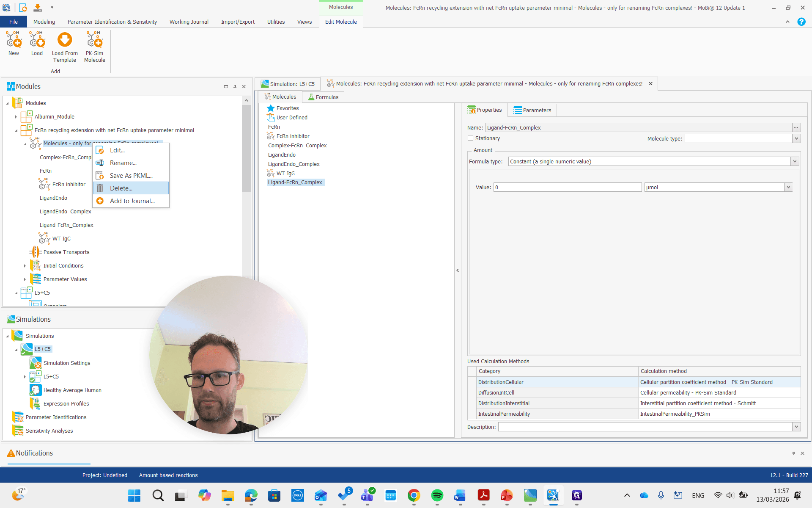This screenshot has width=812, height=508.
Task: Expand the Parameter Values node
Action: [25, 279]
